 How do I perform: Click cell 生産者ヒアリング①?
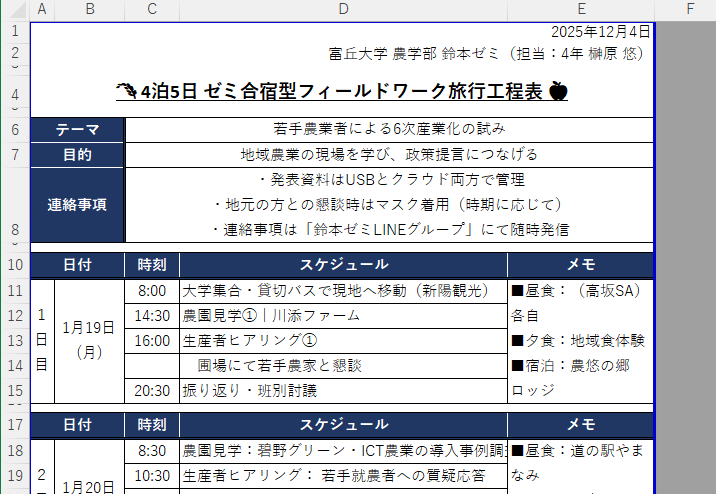pyautogui.click(x=343, y=341)
